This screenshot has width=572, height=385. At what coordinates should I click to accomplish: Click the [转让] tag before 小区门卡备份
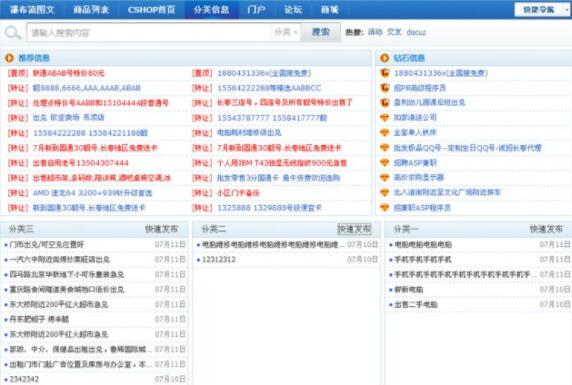(x=202, y=193)
